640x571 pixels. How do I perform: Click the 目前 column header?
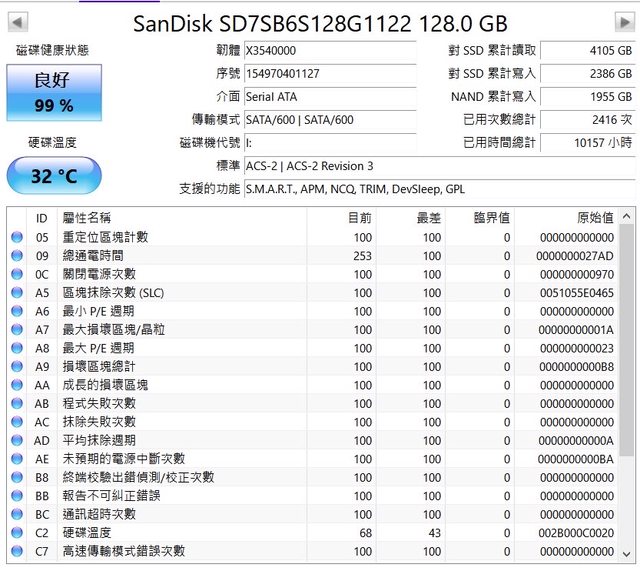coord(360,217)
